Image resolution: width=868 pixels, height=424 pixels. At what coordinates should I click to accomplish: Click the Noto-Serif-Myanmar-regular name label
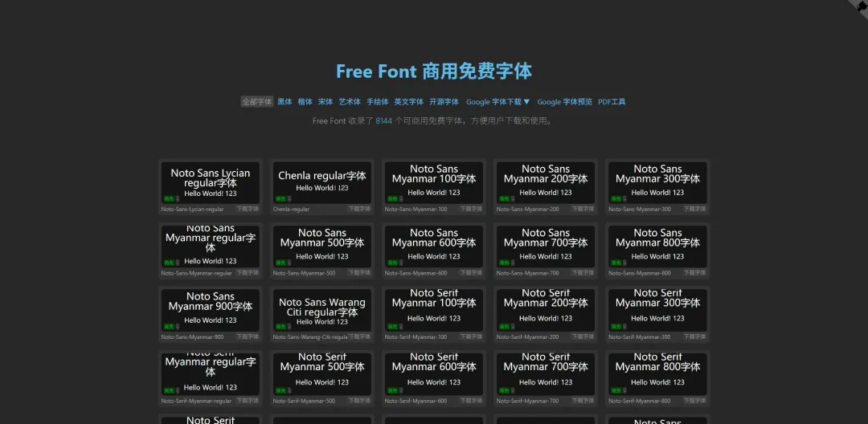197,402
